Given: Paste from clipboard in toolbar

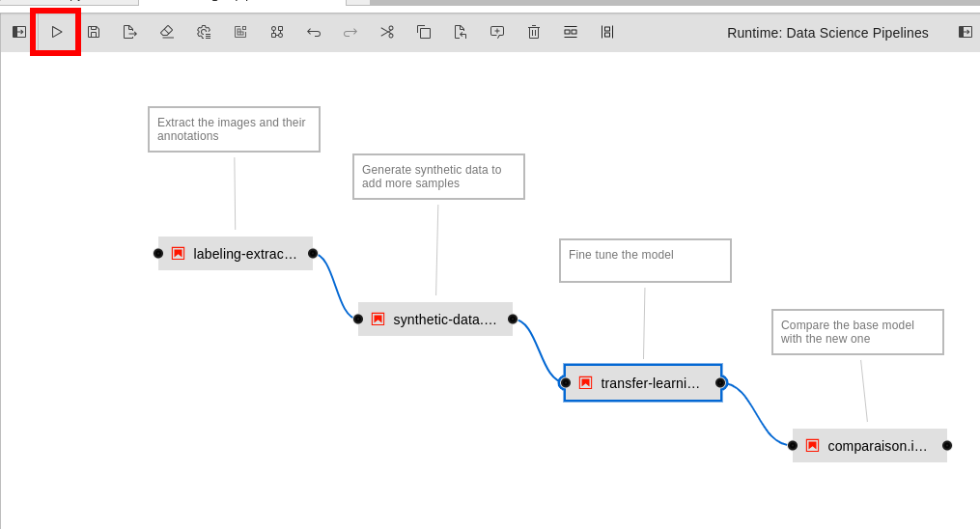Looking at the screenshot, I should point(461,32).
